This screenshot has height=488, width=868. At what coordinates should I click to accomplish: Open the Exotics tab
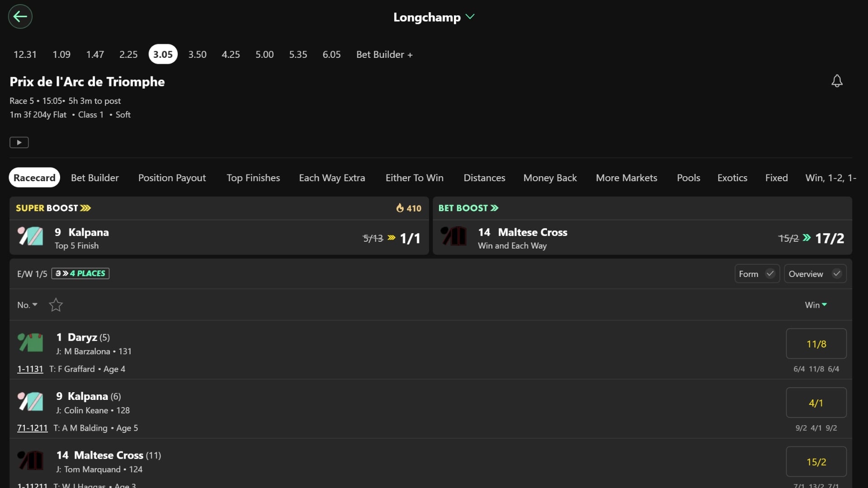(732, 178)
